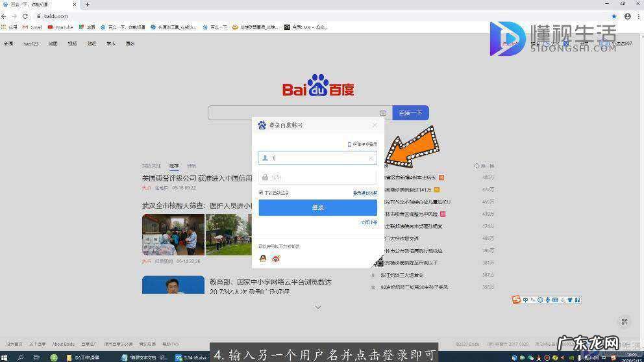
Task: Close the current Baidu browser tab
Action: click(75, 5)
